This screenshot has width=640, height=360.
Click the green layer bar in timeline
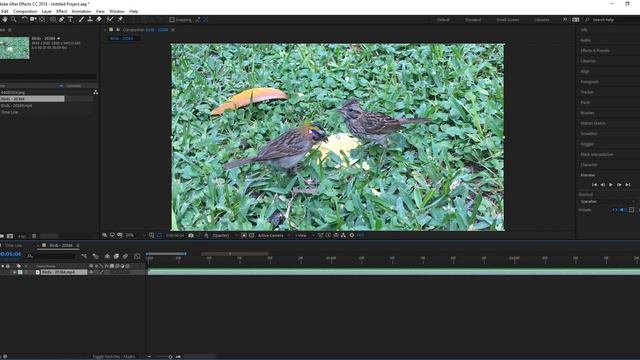(x=393, y=272)
